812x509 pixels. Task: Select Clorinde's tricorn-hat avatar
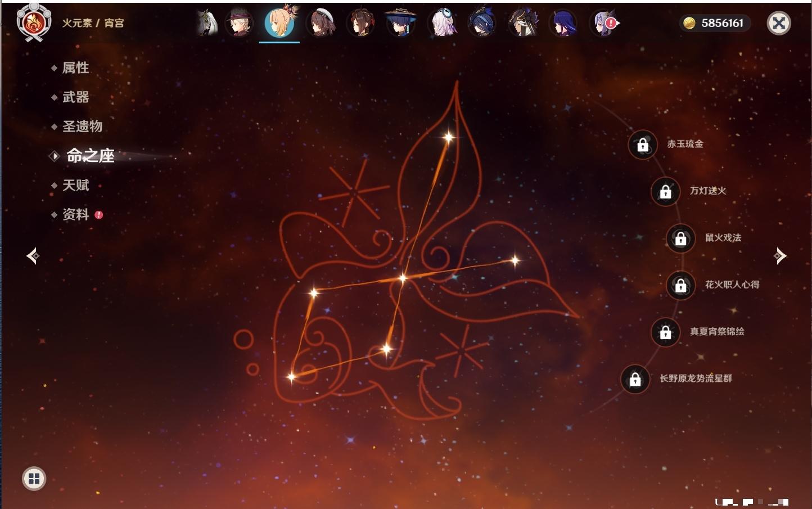click(x=482, y=23)
